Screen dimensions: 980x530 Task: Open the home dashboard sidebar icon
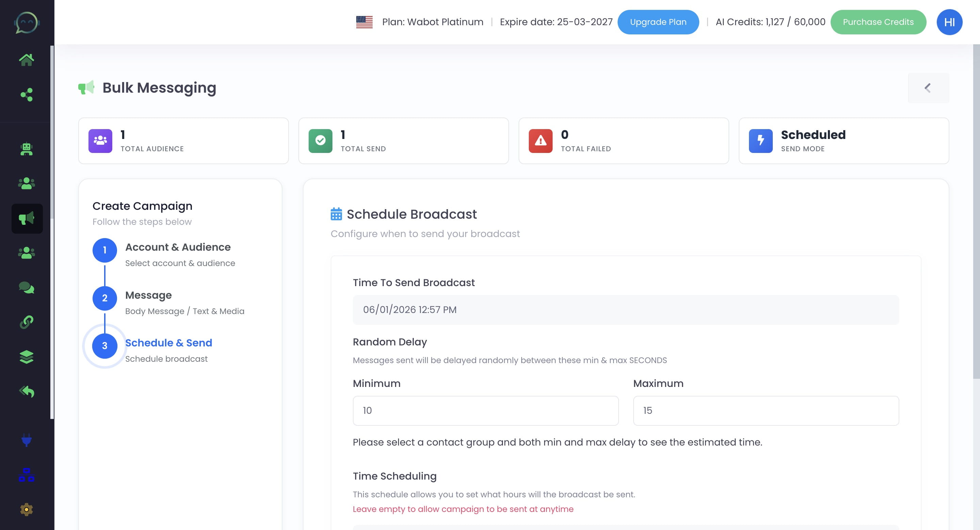(26, 60)
